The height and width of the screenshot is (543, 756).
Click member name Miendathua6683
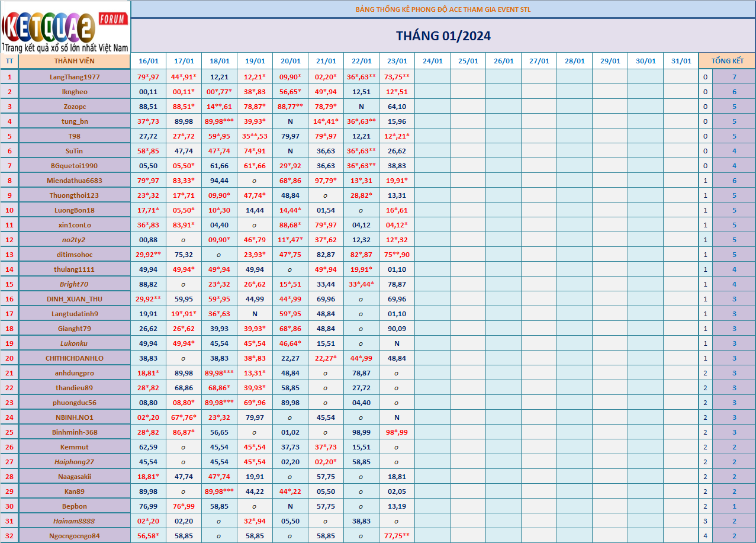click(x=75, y=181)
